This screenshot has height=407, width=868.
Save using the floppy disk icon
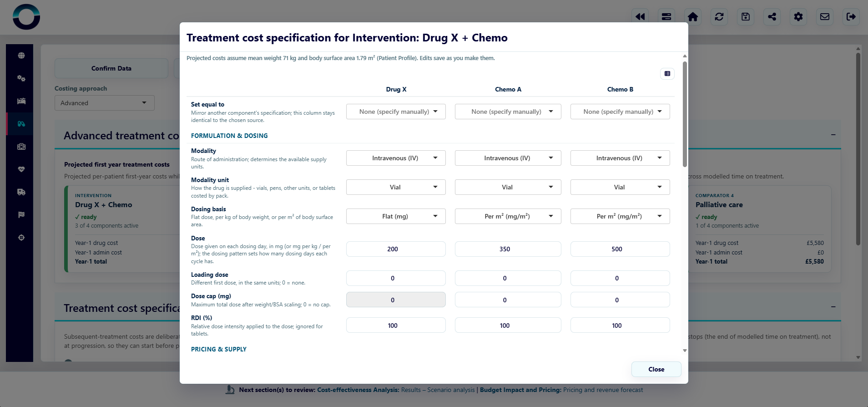tap(746, 17)
